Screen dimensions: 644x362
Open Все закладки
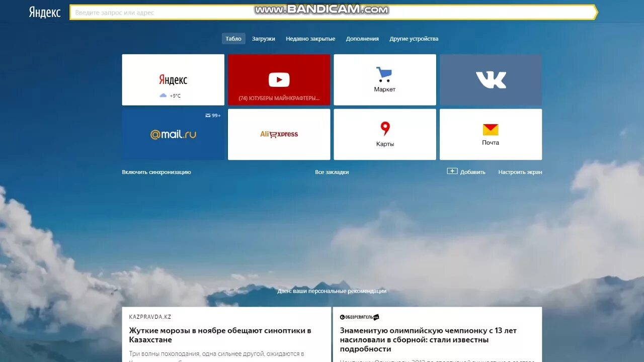pos(332,172)
